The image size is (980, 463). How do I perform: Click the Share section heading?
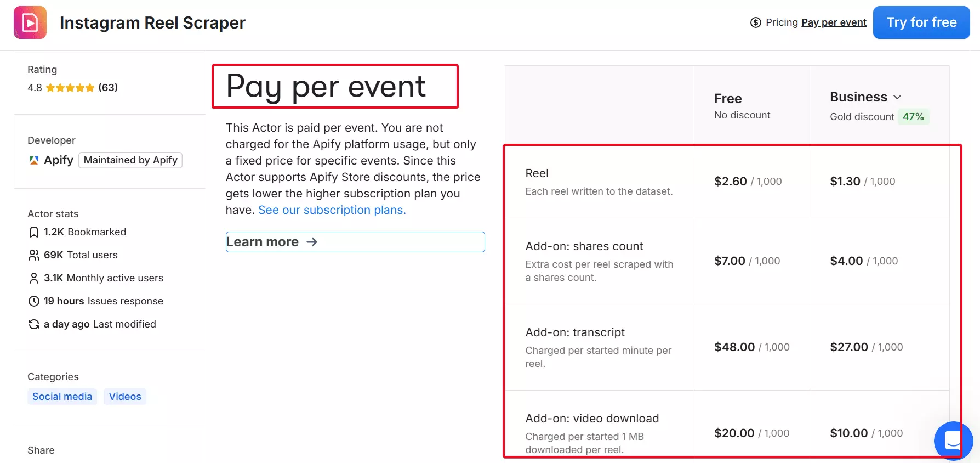(x=41, y=450)
